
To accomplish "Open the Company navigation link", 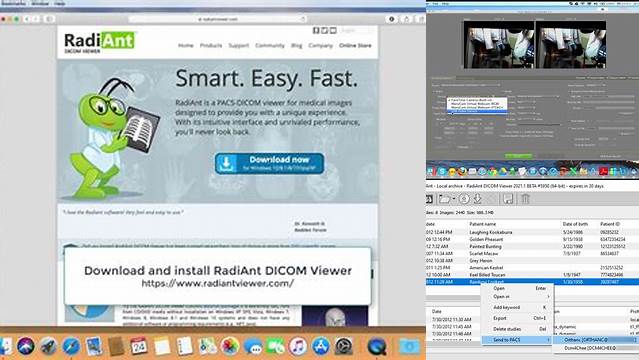I will pos(320,45).
